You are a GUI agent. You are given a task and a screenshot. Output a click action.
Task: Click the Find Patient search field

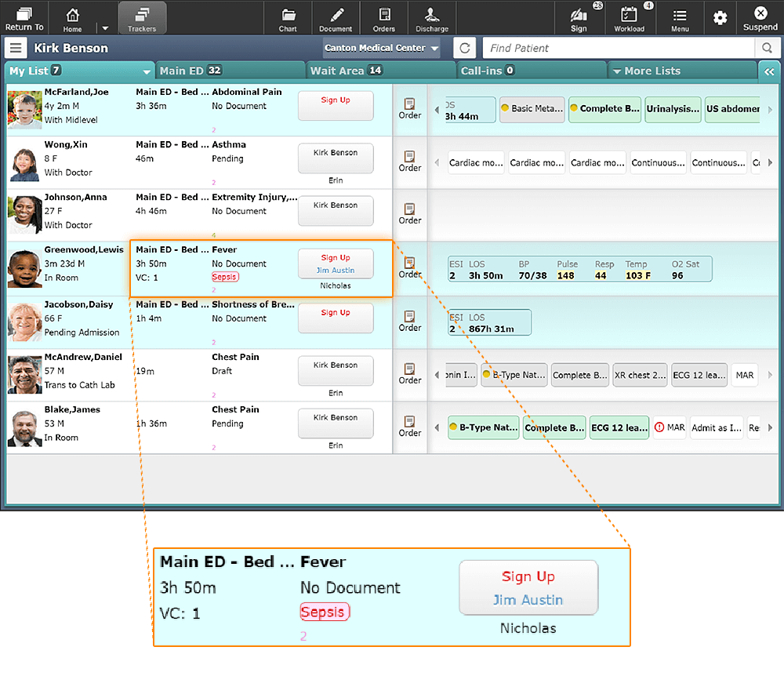pos(619,48)
